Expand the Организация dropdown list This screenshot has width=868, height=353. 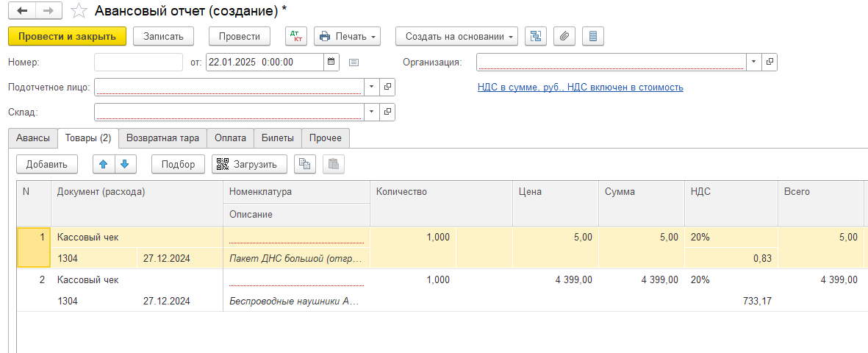755,62
